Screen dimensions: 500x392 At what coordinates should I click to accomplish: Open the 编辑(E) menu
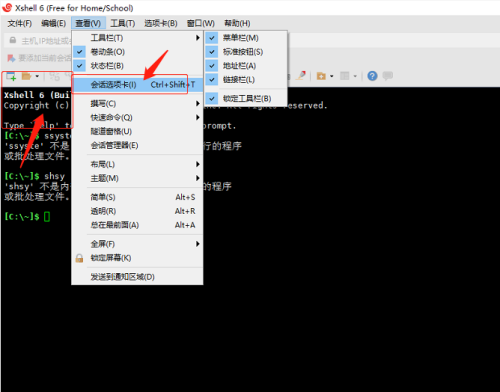pos(53,23)
